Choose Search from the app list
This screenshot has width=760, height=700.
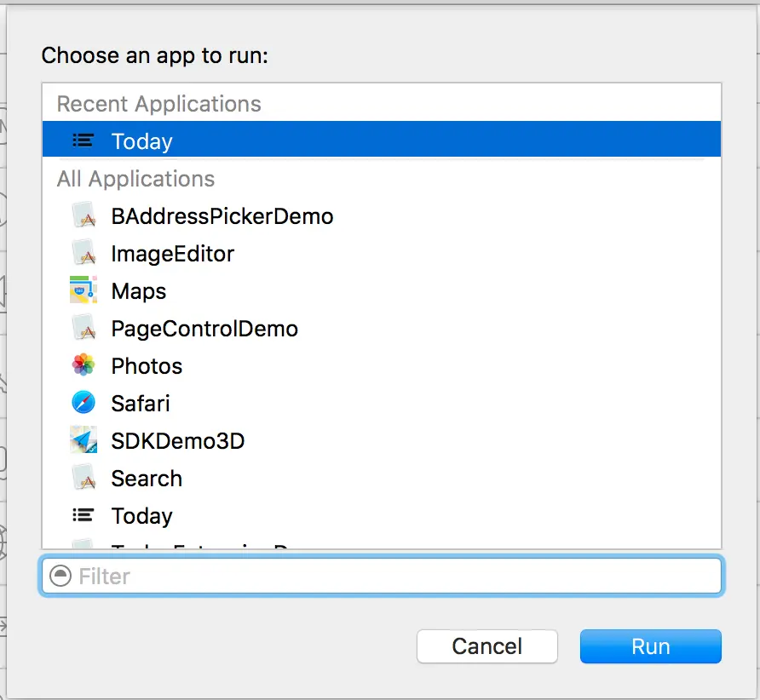coord(382,478)
